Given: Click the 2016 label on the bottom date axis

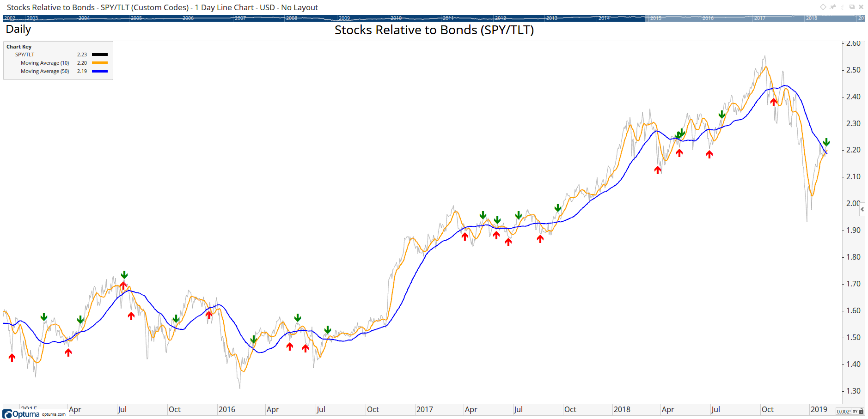Looking at the screenshot, I should pos(227,409).
